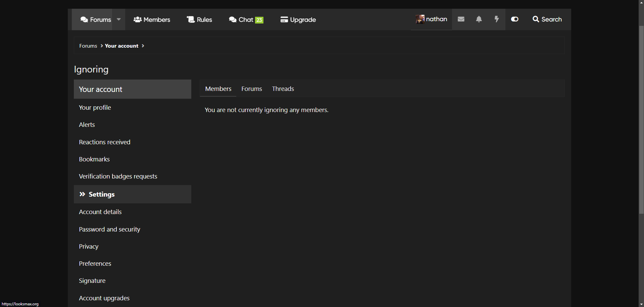
Task: Open the Members section icon
Action: coord(137,19)
